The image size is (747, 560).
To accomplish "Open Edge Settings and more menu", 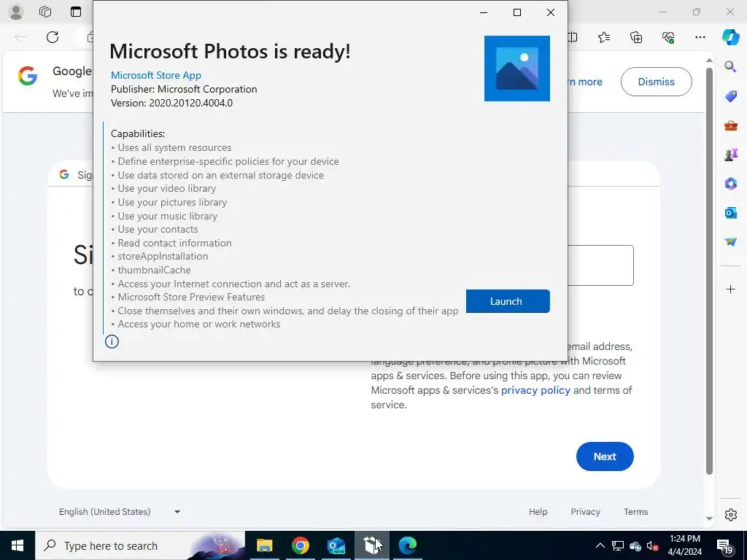I will [700, 37].
